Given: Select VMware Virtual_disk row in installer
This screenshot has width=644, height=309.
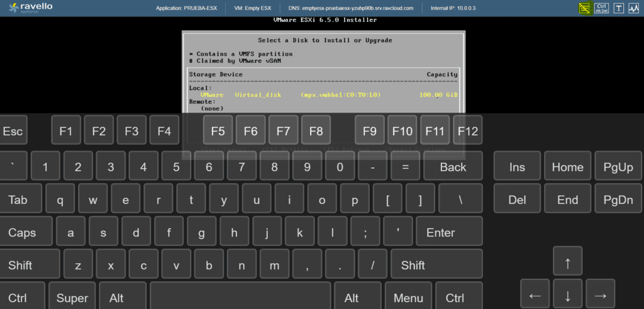Looking at the screenshot, I should pyautogui.click(x=323, y=95).
